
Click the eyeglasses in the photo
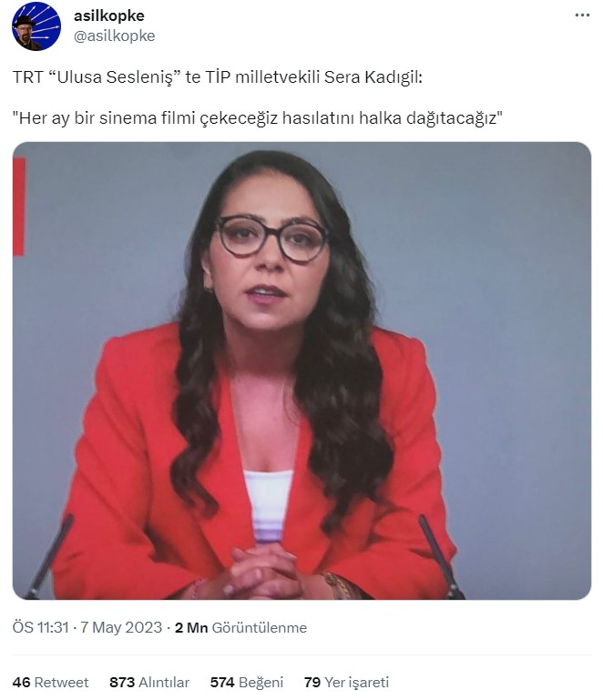pos(272,238)
